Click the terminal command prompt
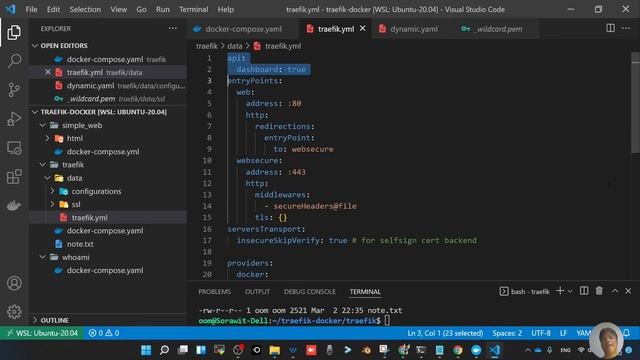Screen dimensions: 640x360 tap(294, 320)
